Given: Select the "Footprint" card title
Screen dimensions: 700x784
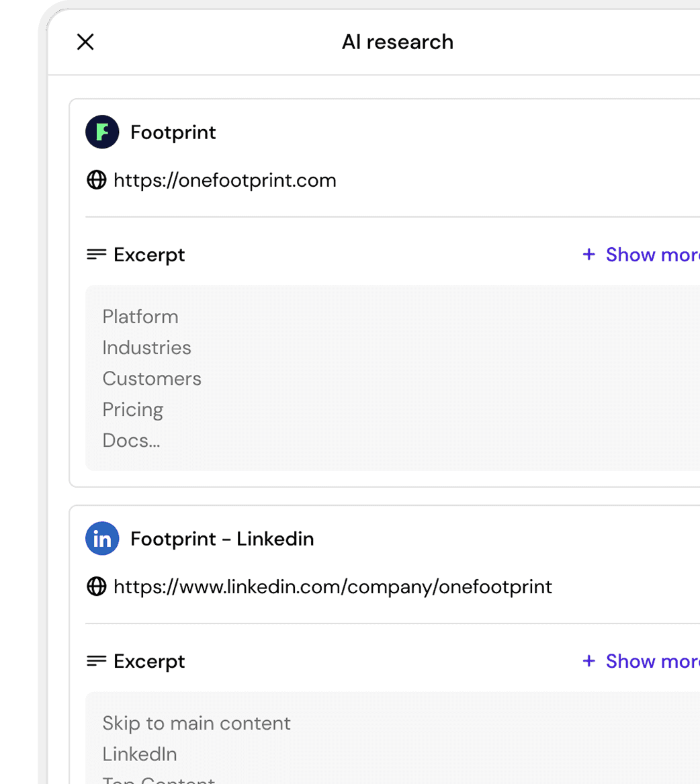Looking at the screenshot, I should tap(173, 132).
